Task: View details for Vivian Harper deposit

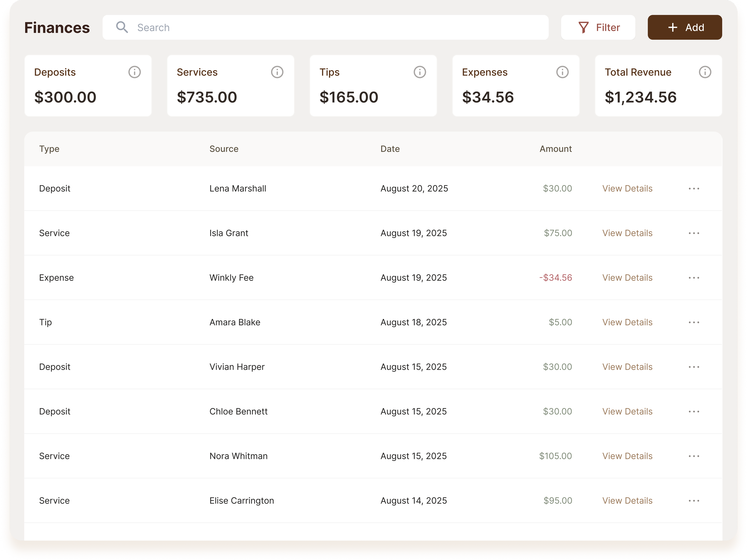Action: (627, 367)
